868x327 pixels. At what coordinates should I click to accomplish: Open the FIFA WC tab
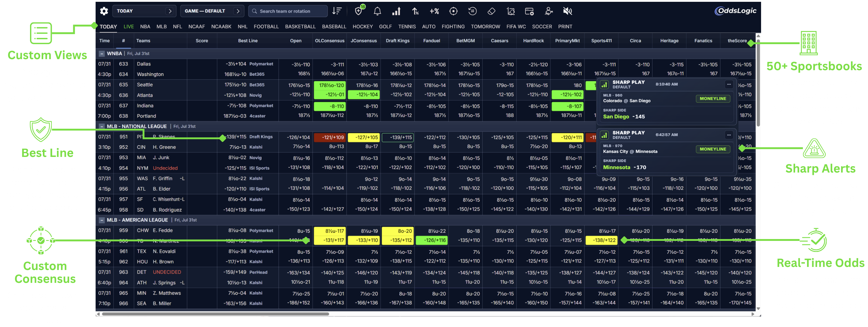516,27
